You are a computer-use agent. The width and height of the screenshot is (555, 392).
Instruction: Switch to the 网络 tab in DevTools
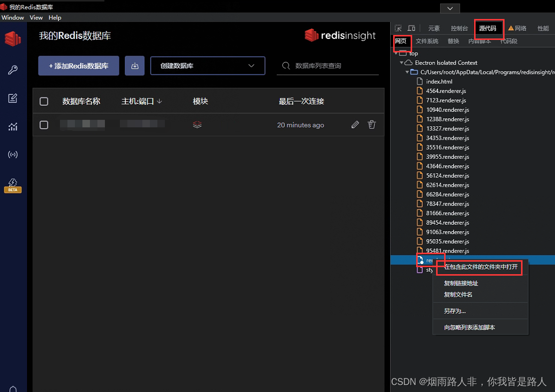[517, 28]
